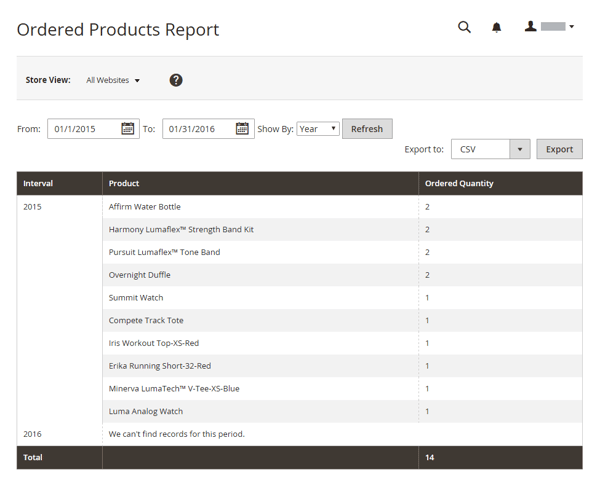This screenshot has height=486, width=600.
Task: Select the Overnight Duffle row
Action: click(x=140, y=275)
